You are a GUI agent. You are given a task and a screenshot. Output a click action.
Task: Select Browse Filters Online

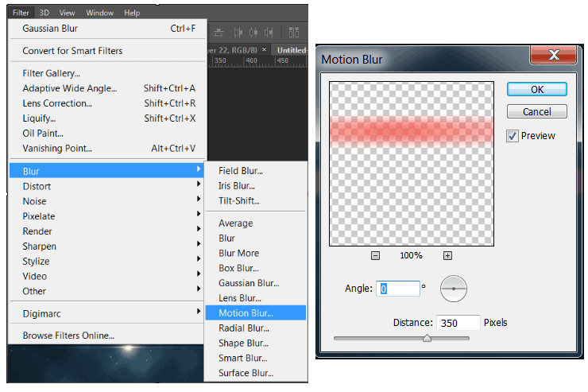(x=108, y=336)
